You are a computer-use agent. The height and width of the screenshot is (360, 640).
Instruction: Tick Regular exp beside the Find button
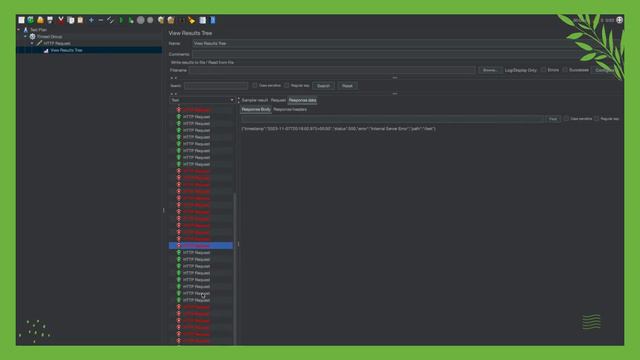point(597,119)
